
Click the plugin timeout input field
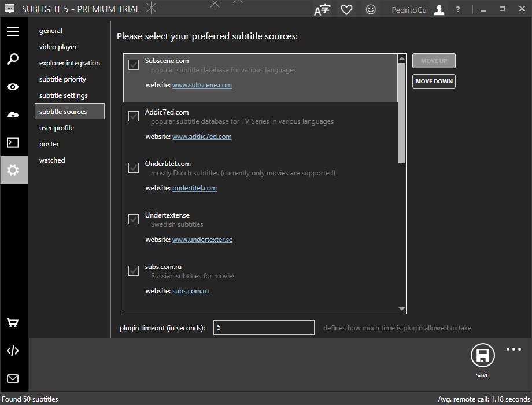point(264,327)
